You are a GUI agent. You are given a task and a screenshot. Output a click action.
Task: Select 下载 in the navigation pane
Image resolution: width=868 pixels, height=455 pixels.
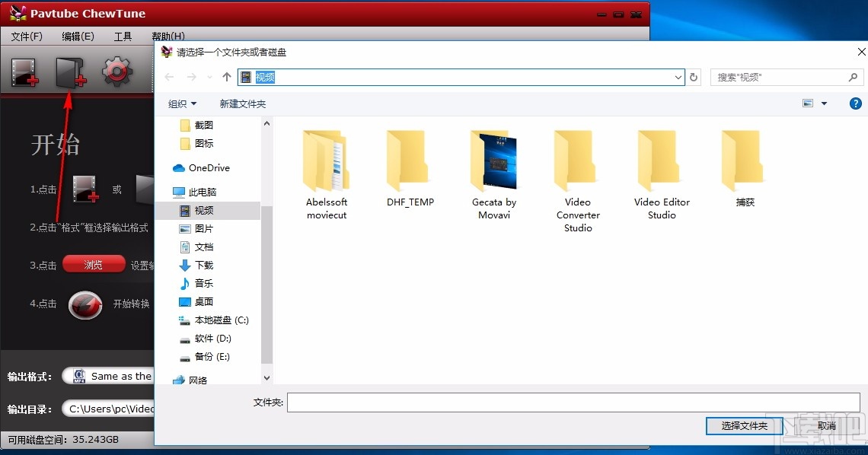pyautogui.click(x=196, y=265)
